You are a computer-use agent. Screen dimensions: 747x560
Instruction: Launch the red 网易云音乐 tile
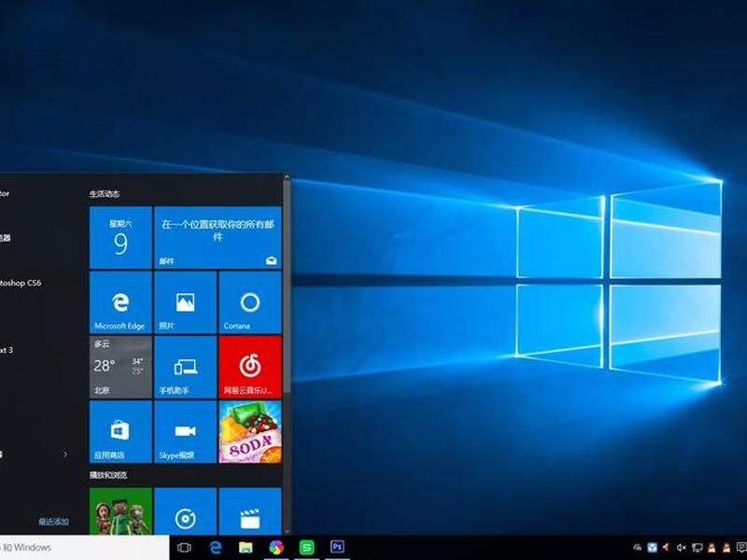coord(250,367)
